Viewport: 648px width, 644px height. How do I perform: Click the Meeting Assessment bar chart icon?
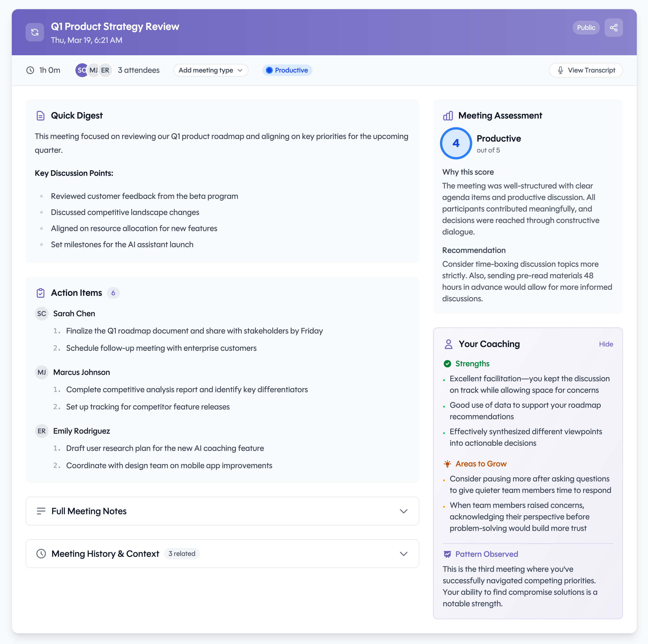point(448,116)
